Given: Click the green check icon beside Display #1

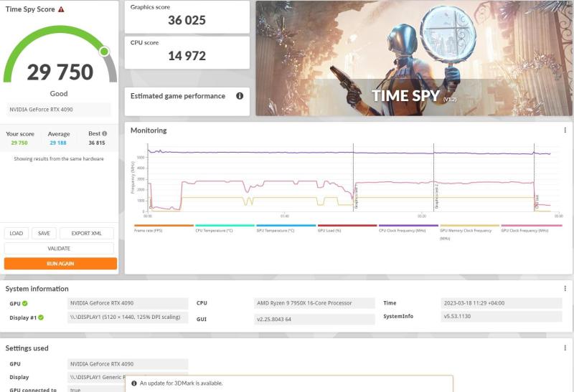Looking at the screenshot, I should coord(40,317).
